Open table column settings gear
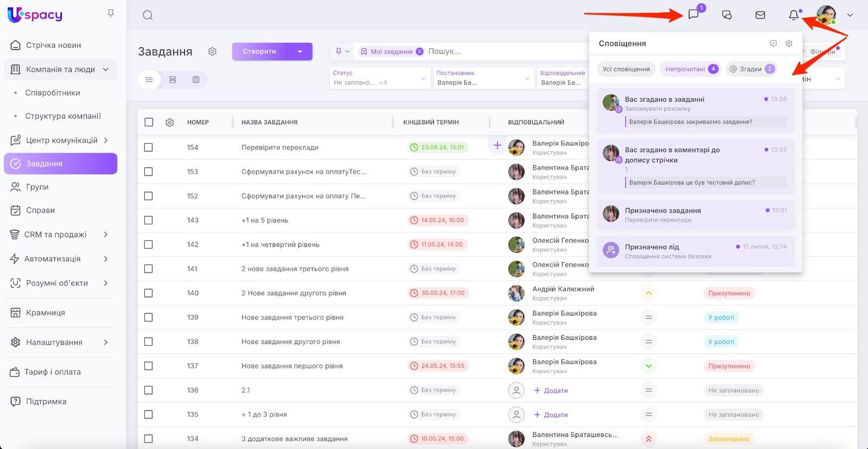 click(170, 123)
